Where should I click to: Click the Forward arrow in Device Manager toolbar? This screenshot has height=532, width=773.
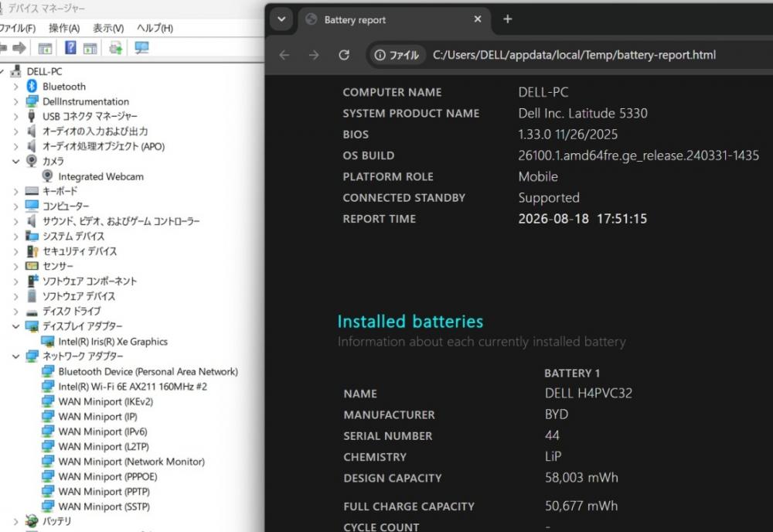coord(19,48)
